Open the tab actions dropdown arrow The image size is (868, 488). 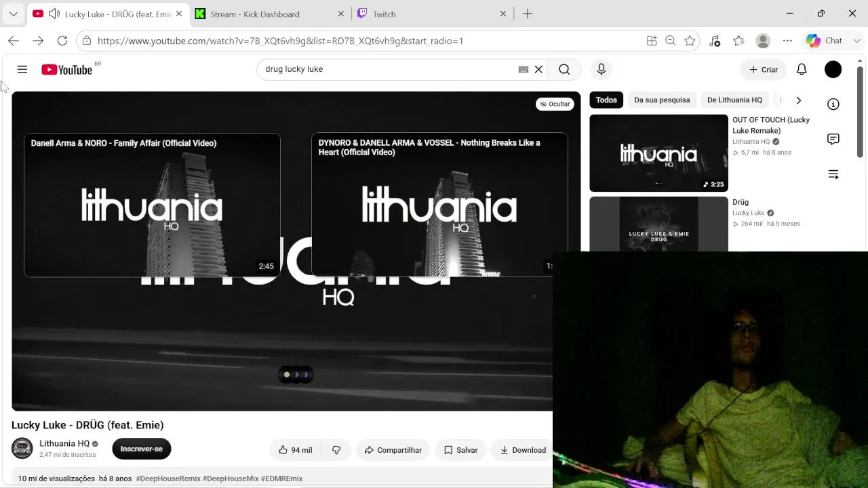click(x=14, y=14)
